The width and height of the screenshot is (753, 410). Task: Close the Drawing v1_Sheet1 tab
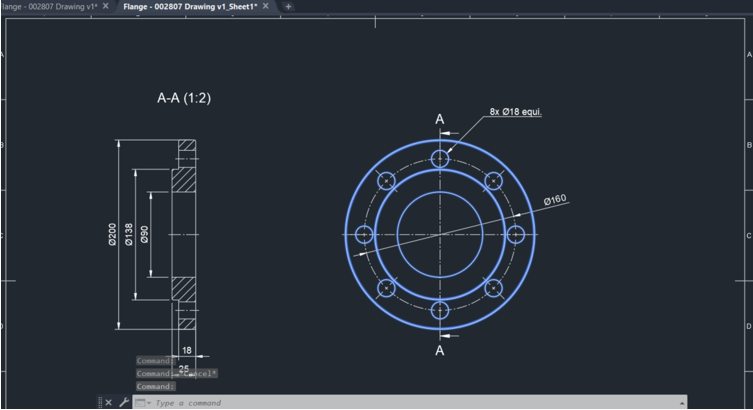[x=266, y=6]
